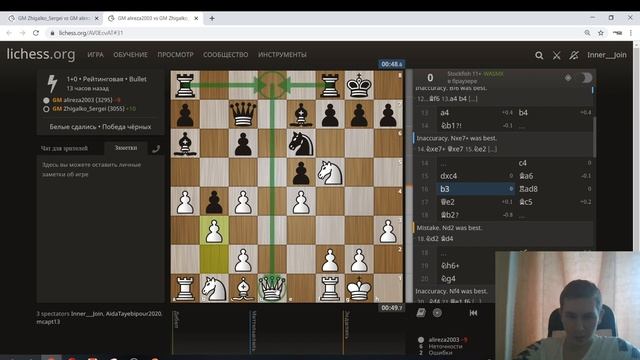Open the lichess search icon
640x360 pixels.
tap(539, 55)
